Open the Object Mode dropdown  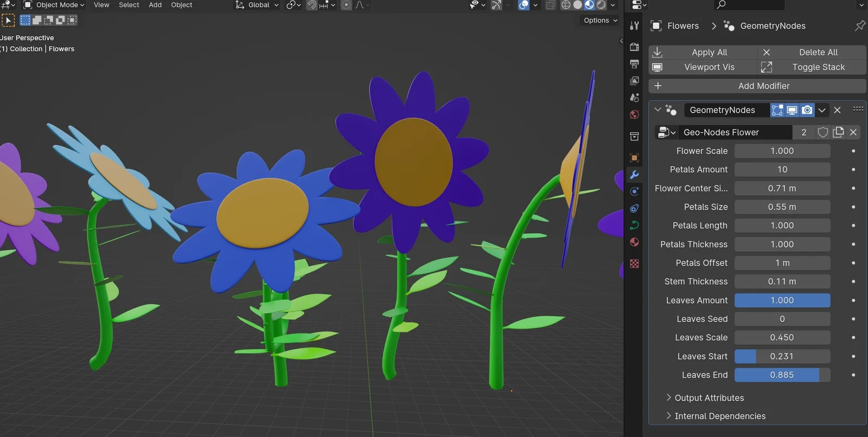pyautogui.click(x=54, y=5)
